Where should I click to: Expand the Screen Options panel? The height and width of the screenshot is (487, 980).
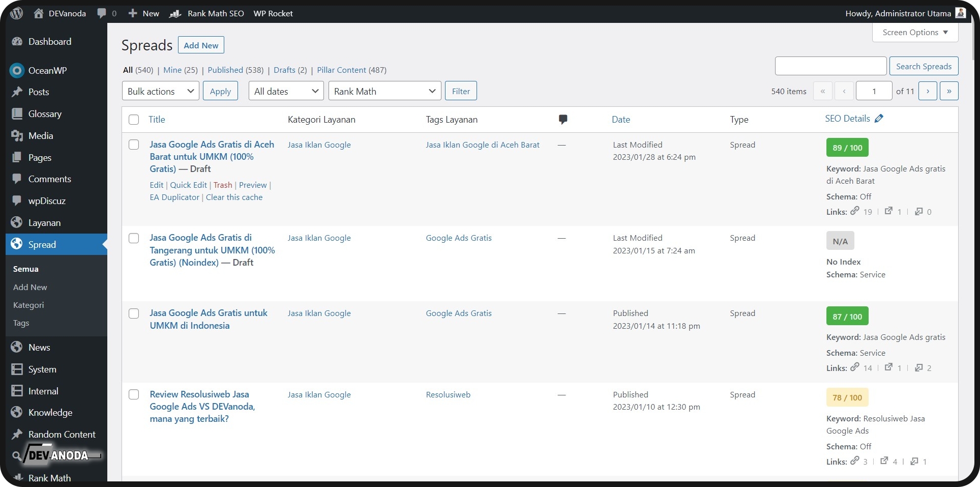tap(915, 33)
